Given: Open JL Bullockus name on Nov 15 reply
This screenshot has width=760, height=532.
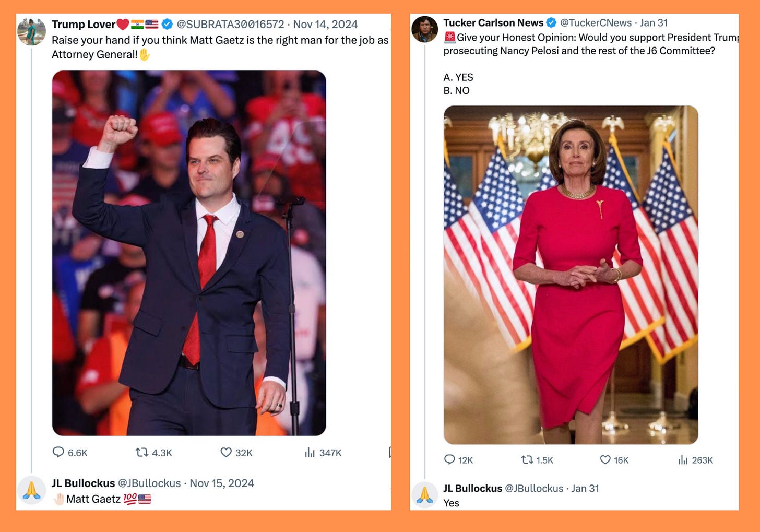Looking at the screenshot, I should pyautogui.click(x=83, y=483).
